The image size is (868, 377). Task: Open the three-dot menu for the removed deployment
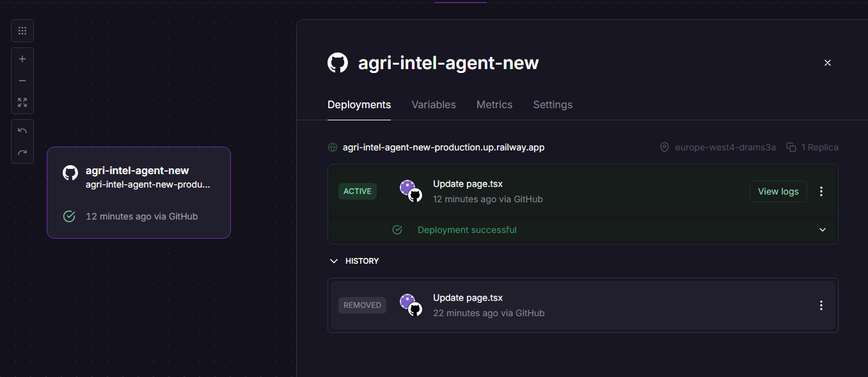coord(822,305)
